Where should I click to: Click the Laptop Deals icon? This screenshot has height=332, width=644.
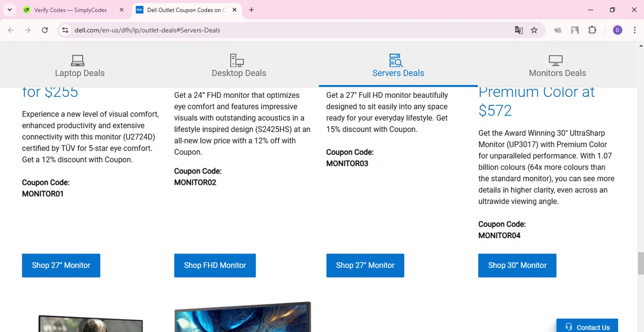[78, 60]
